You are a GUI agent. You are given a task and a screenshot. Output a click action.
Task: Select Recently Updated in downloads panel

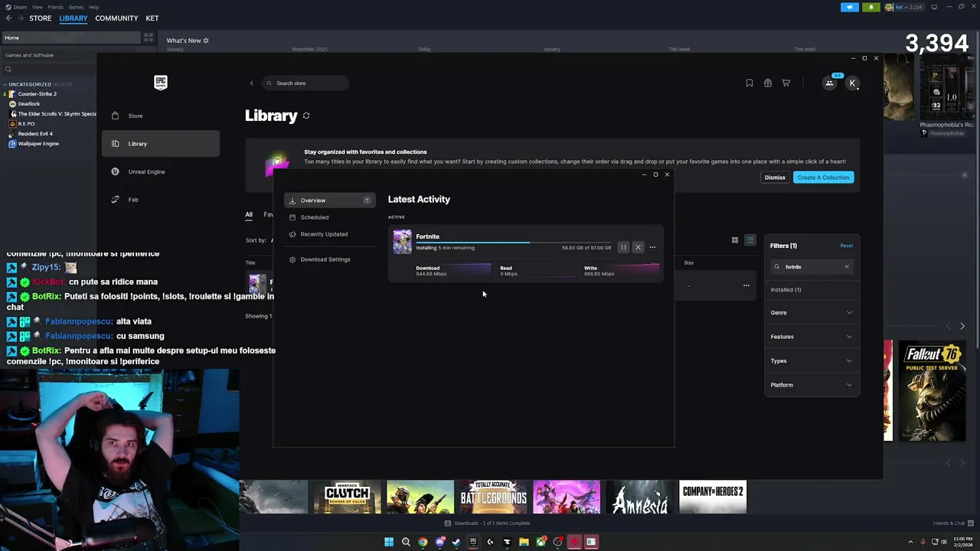coord(329,234)
